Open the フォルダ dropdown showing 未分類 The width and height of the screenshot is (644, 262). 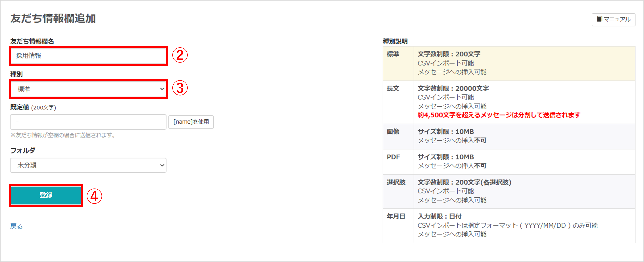pyautogui.click(x=88, y=165)
